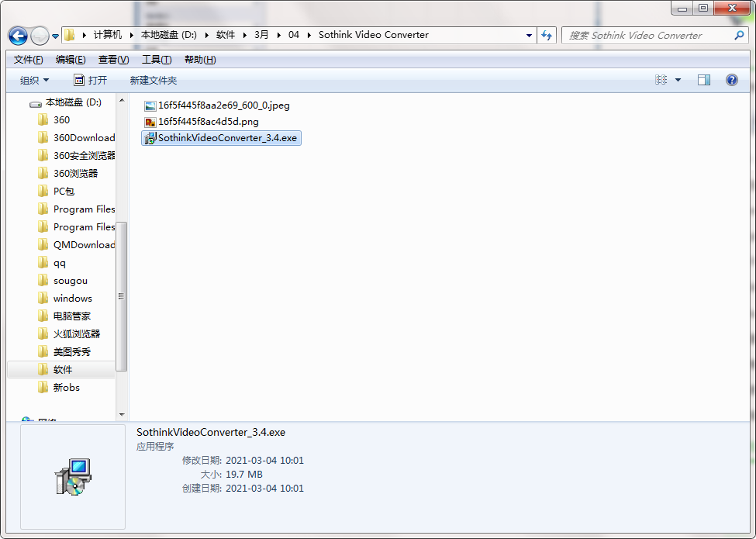The width and height of the screenshot is (756, 539).
Task: Open help with the question mark icon
Action: click(x=731, y=80)
